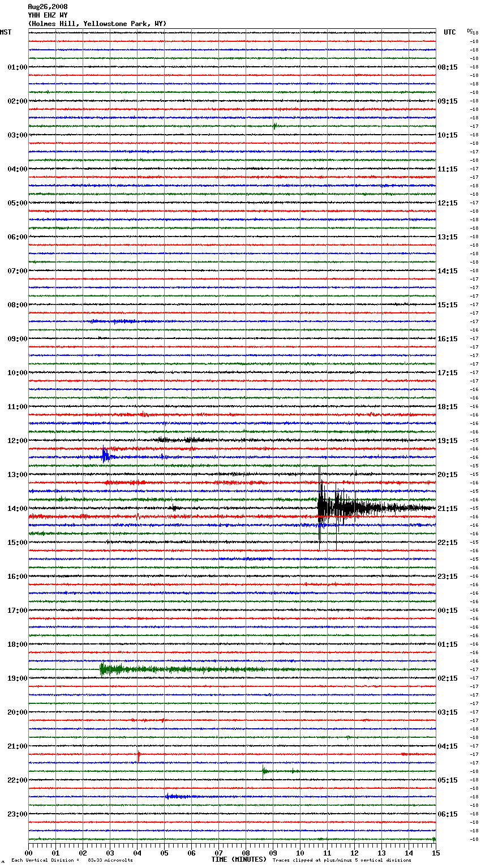Select minute "12" on the bottom time axis
Viewport: 481px width, 868px height.
click(x=355, y=853)
